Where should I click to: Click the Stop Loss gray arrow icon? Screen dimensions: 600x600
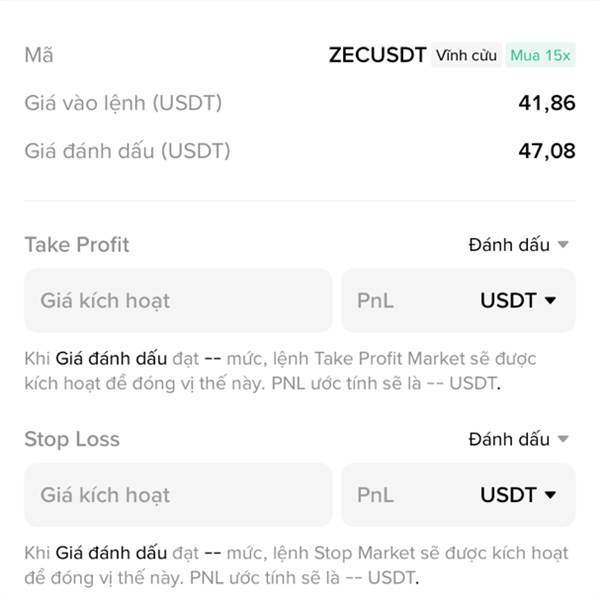tap(563, 439)
